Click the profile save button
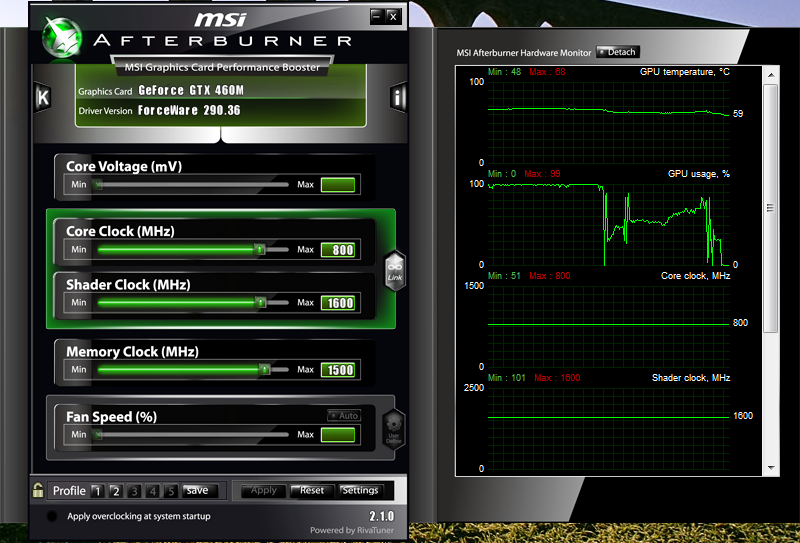The width and height of the screenshot is (800, 543). coord(200,490)
